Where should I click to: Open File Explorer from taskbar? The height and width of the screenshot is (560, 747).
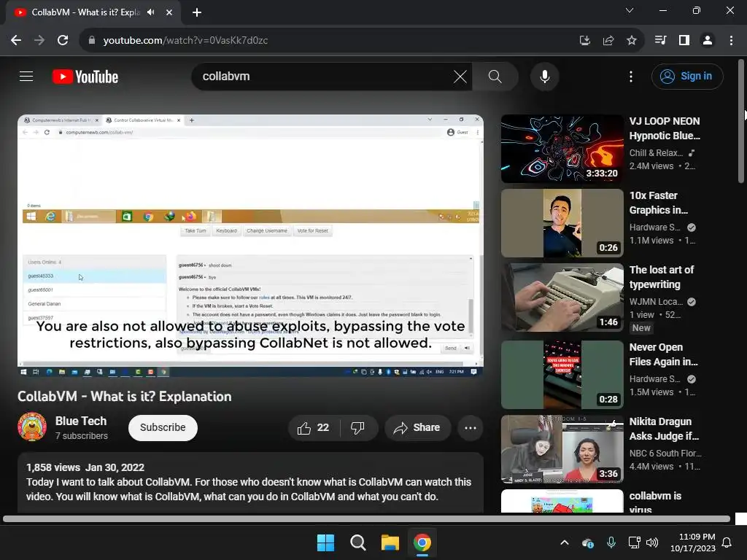(x=390, y=542)
